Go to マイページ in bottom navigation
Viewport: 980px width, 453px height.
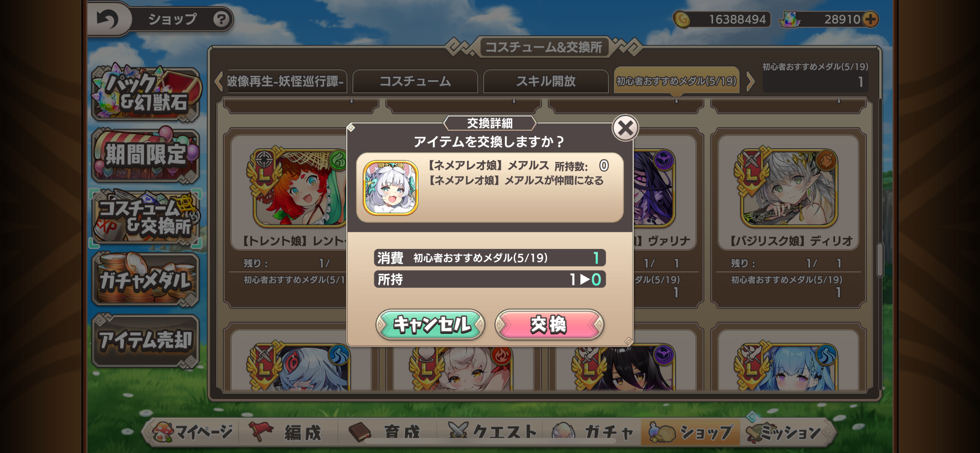[192, 432]
